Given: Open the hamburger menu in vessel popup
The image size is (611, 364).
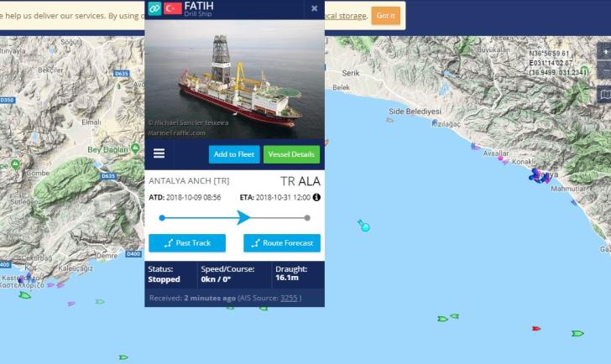Looking at the screenshot, I should (x=159, y=153).
